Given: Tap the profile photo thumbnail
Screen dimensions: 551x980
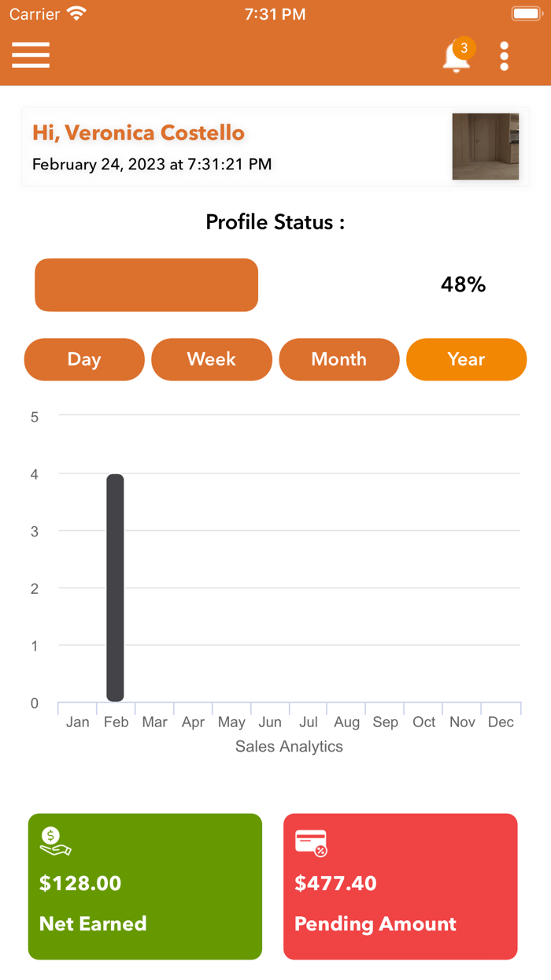Looking at the screenshot, I should pos(485,147).
